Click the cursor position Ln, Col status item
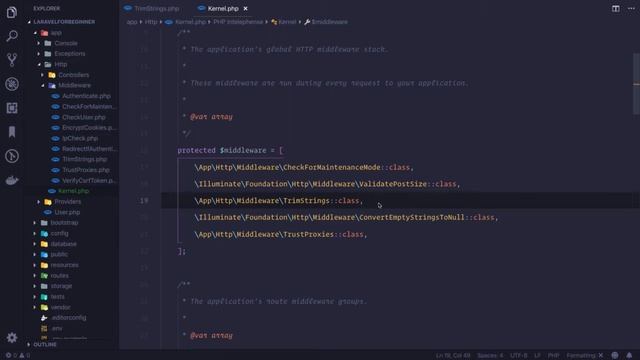 coord(453,356)
